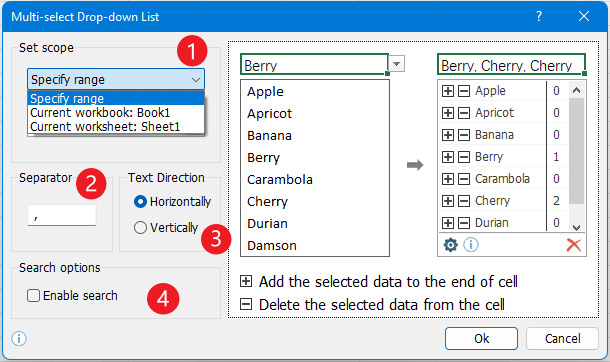Click the plus icon beside Berry row

tap(448, 157)
